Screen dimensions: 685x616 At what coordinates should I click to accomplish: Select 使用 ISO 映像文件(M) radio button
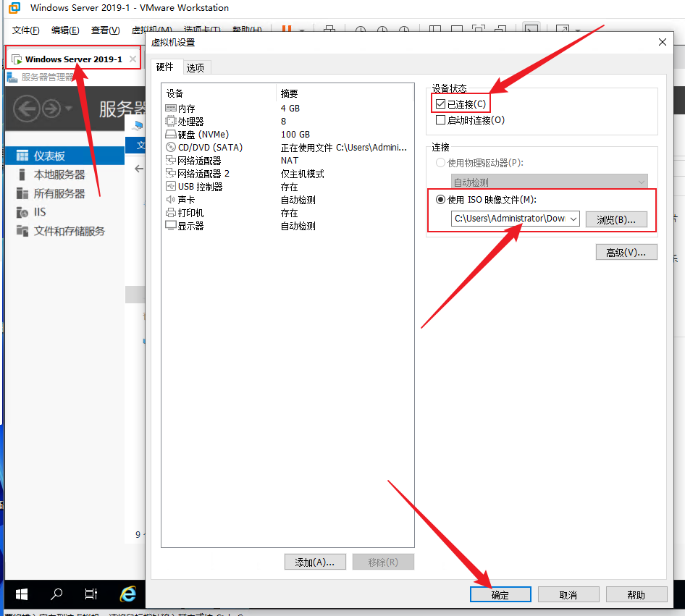pyautogui.click(x=440, y=200)
